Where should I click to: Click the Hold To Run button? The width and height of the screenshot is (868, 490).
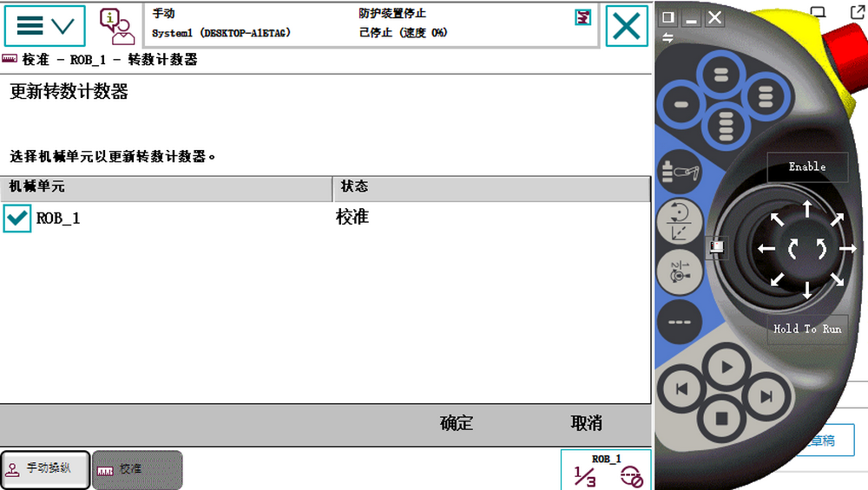click(x=807, y=329)
